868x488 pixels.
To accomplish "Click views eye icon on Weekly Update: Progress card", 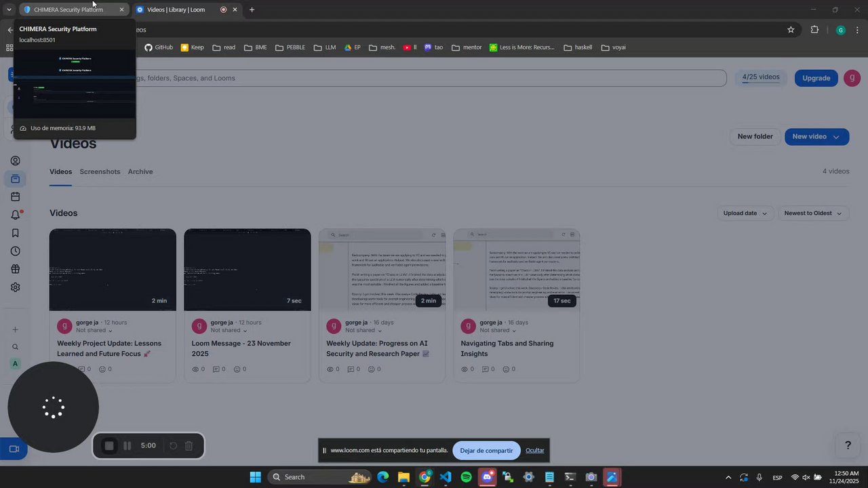I will pyautogui.click(x=330, y=369).
